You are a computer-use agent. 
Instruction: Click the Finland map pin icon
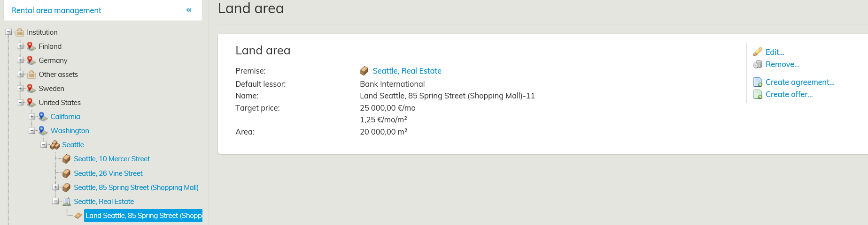coord(31,46)
